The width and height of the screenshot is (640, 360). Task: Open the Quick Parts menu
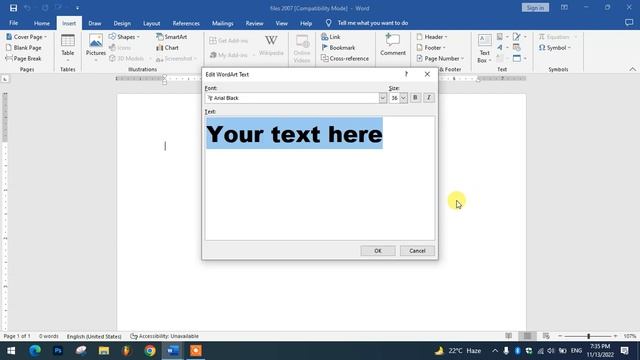point(502,37)
